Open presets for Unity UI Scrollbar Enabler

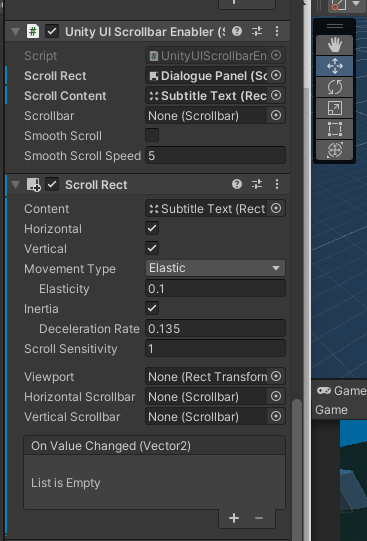coord(257,31)
